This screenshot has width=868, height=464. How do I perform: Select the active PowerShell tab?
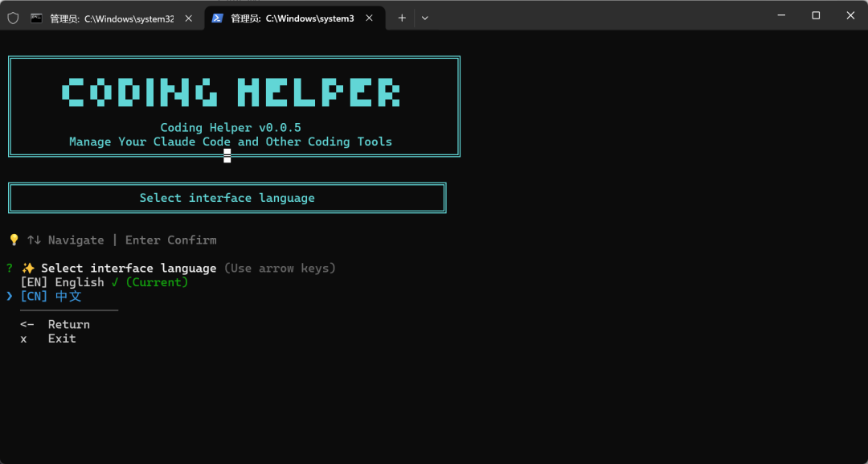[x=294, y=18]
